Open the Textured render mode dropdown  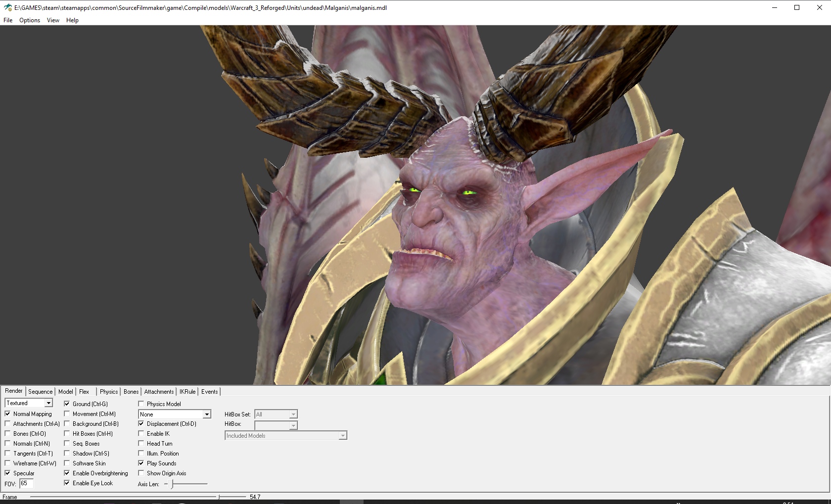click(x=29, y=403)
